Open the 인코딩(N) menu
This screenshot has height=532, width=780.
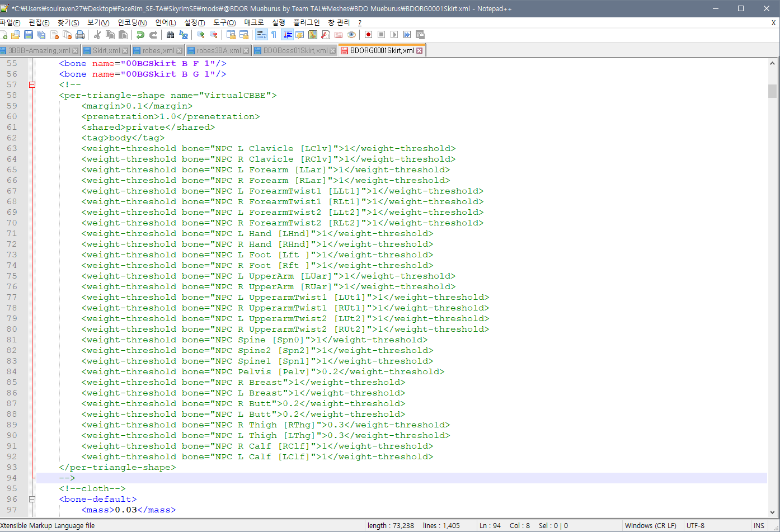132,22
